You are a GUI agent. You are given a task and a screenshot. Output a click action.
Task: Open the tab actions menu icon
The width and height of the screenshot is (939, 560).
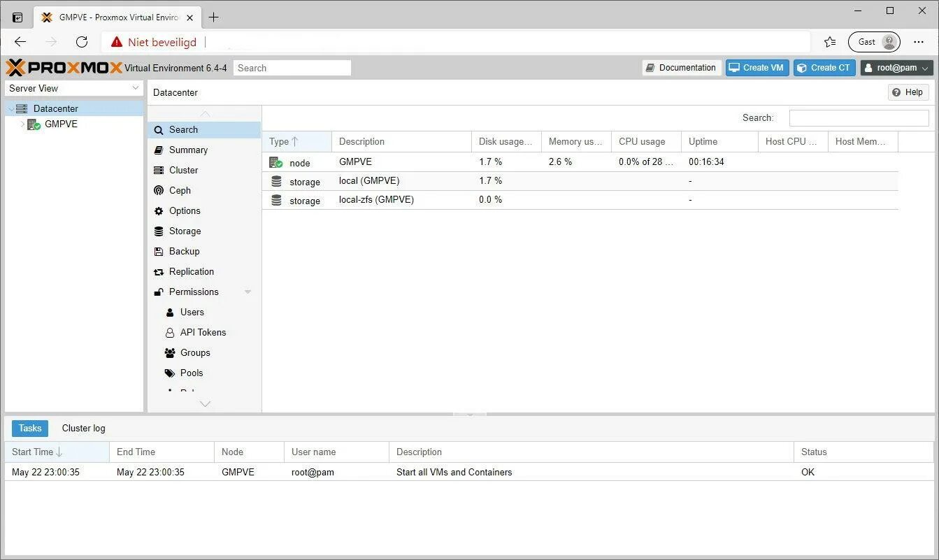click(x=17, y=17)
